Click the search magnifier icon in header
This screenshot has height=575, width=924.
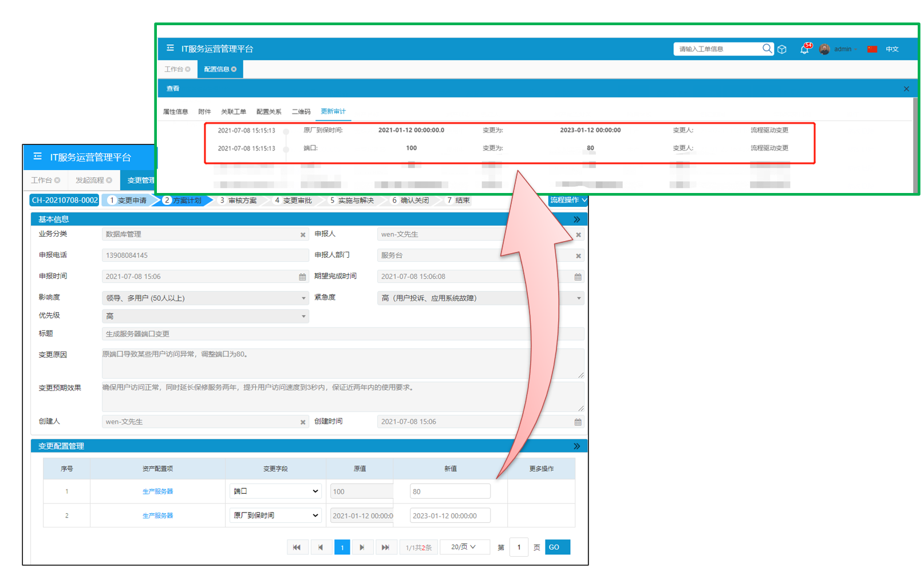tap(767, 49)
